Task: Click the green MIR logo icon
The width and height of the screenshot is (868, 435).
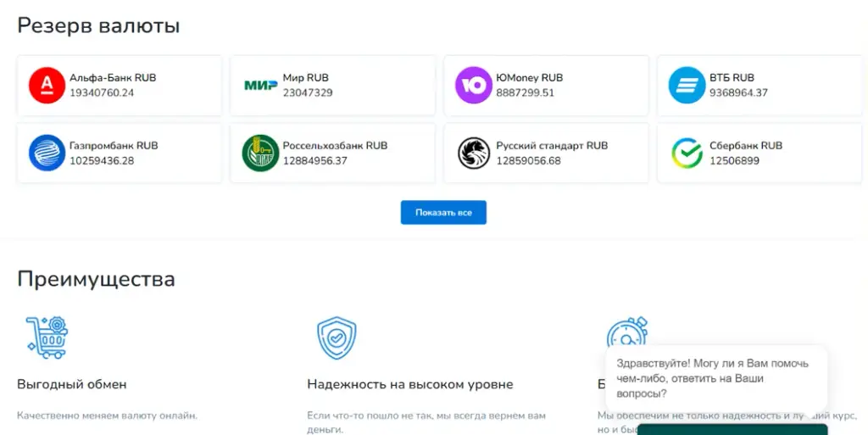Action: 261,86
